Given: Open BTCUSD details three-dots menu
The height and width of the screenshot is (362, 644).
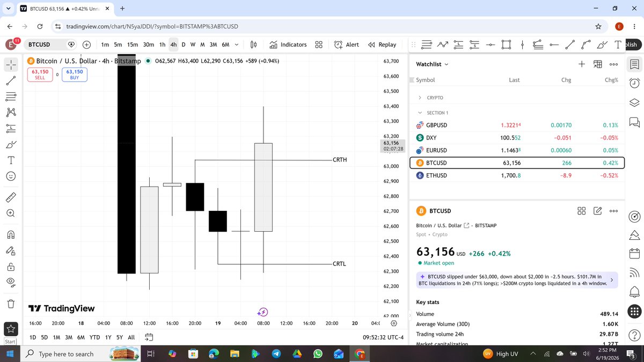Looking at the screenshot, I should pos(613,211).
